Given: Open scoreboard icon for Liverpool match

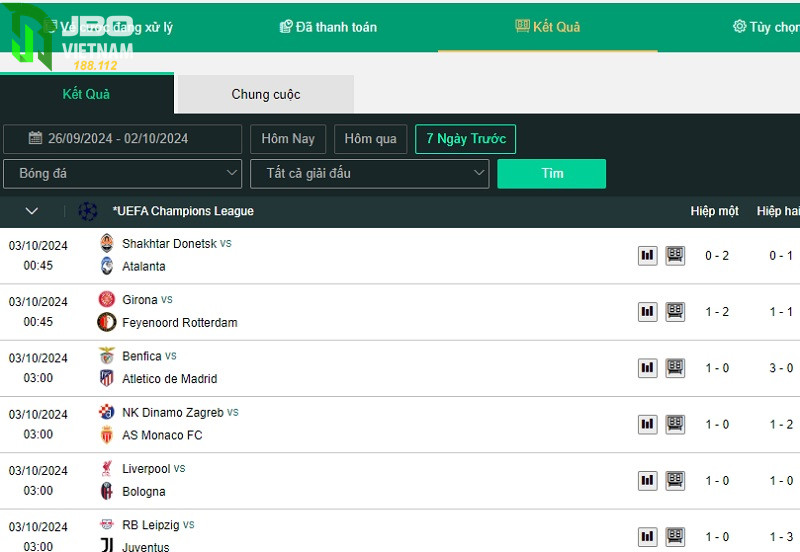Looking at the screenshot, I should click(675, 481).
